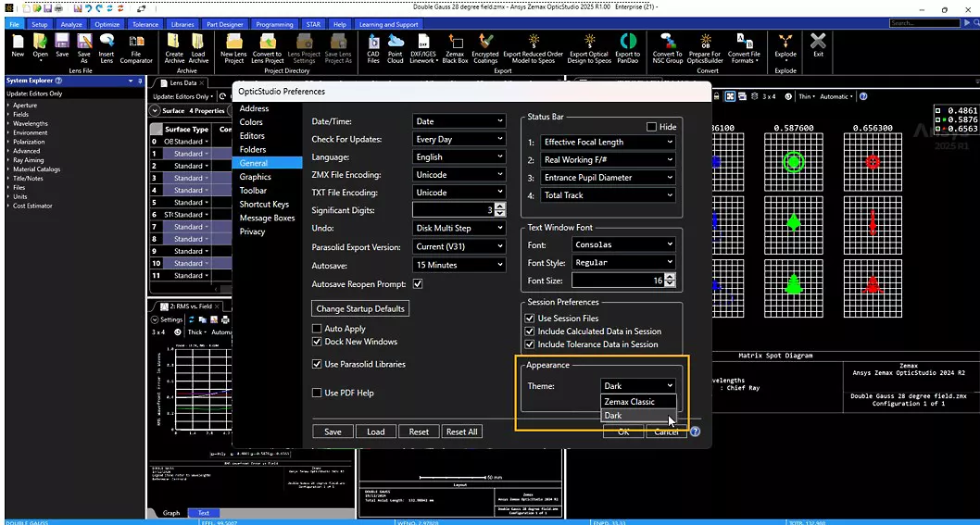Open the ZMX File Encoding dropdown

pos(459,175)
